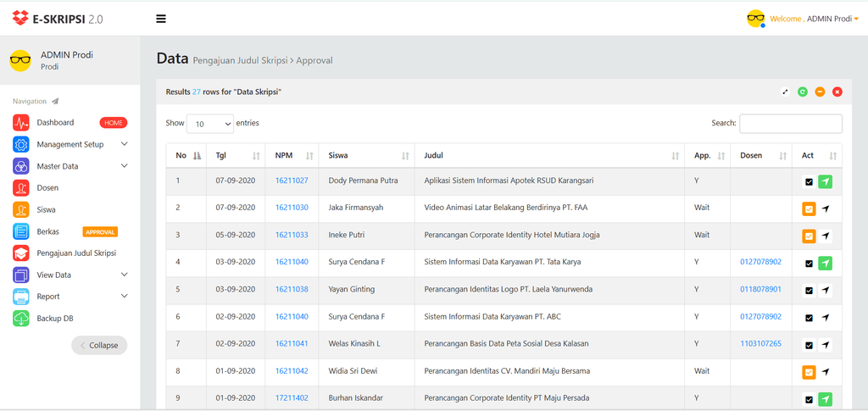Click the arrow icon in Yayan Ginting's row
Viewport: 868px width, 411px height.
(x=826, y=290)
